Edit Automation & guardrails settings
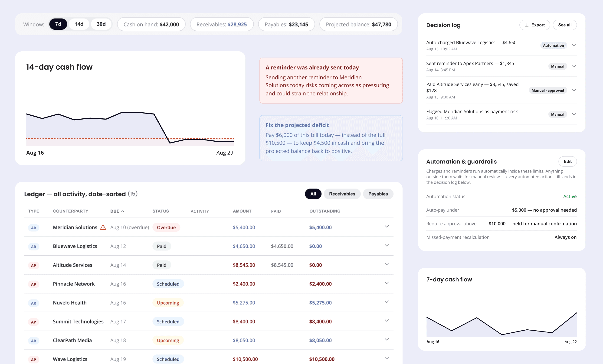This screenshot has height=364, width=603. (567, 161)
